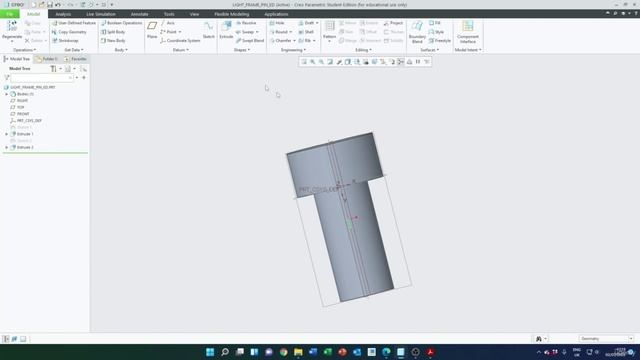Screen dimensions: 640x360
Task: Click Split Body
Action: (113, 32)
